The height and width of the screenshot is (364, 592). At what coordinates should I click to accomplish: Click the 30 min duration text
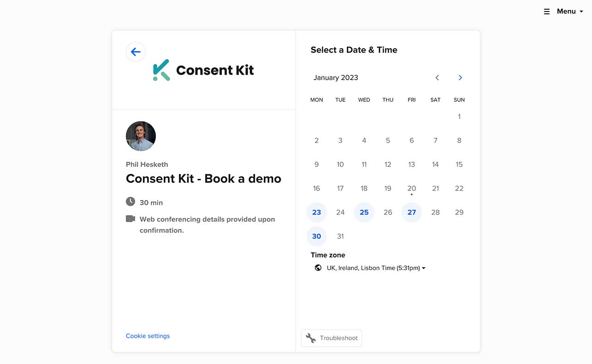click(x=151, y=203)
